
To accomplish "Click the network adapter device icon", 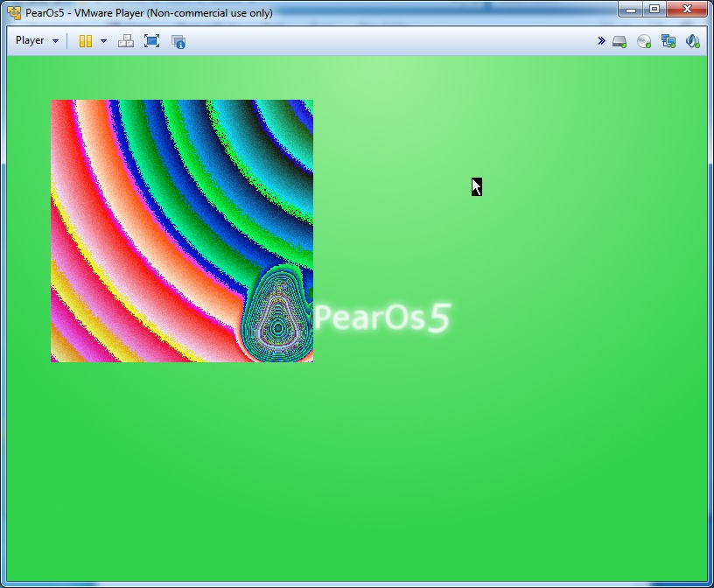I will (668, 41).
